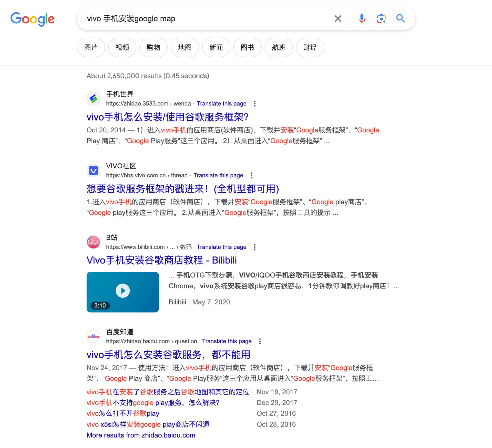
Task: Play the Bilibili video preview
Action: (122, 291)
